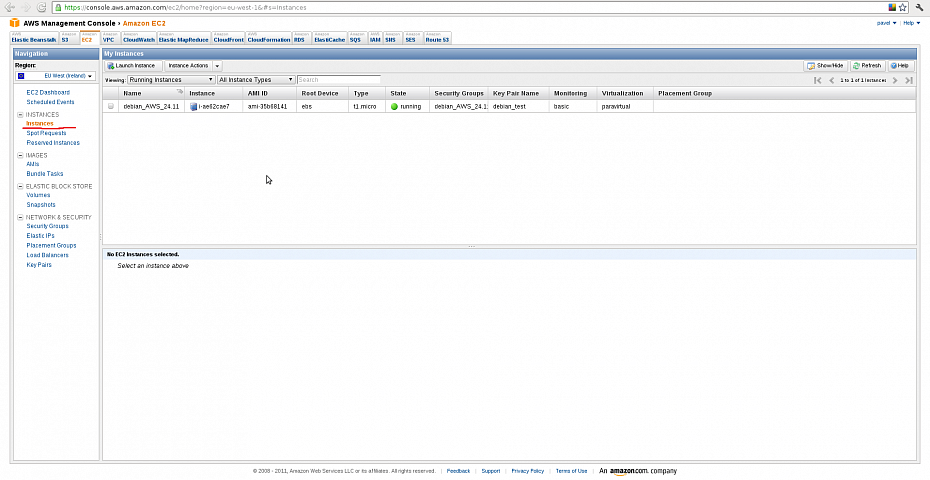Switch to the CloudFront tab
The height and width of the screenshot is (480, 930).
[x=228, y=38]
